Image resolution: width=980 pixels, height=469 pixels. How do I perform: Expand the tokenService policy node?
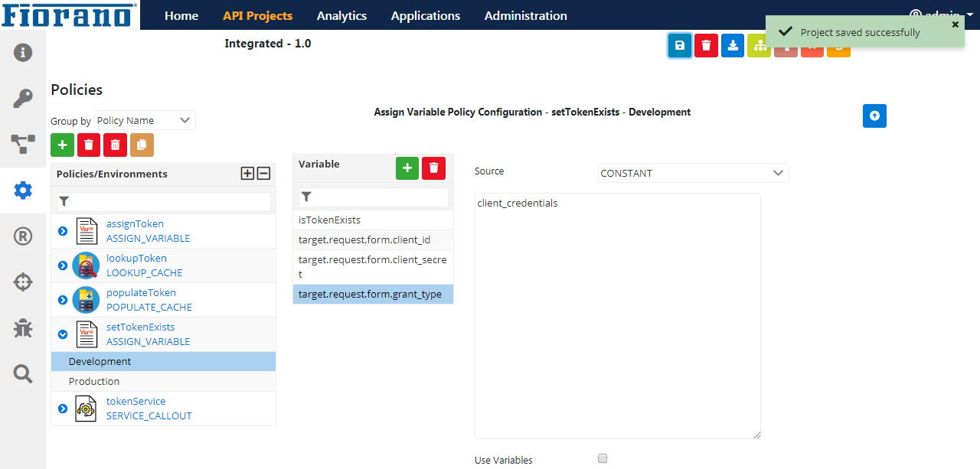63,409
